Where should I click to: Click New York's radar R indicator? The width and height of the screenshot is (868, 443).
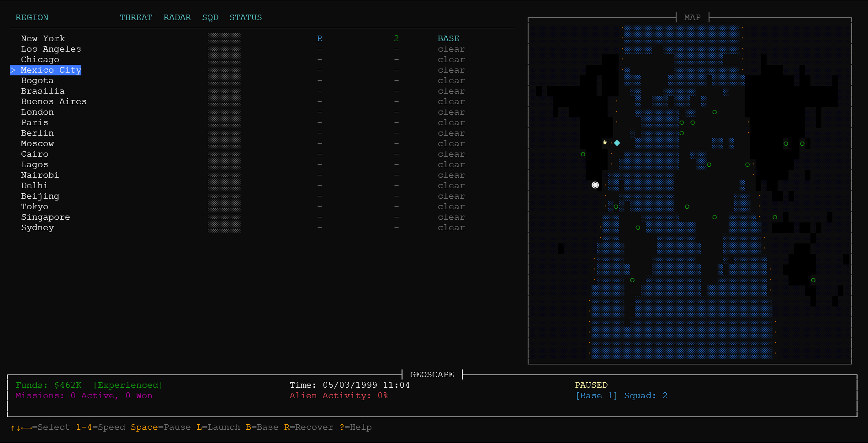(319, 38)
